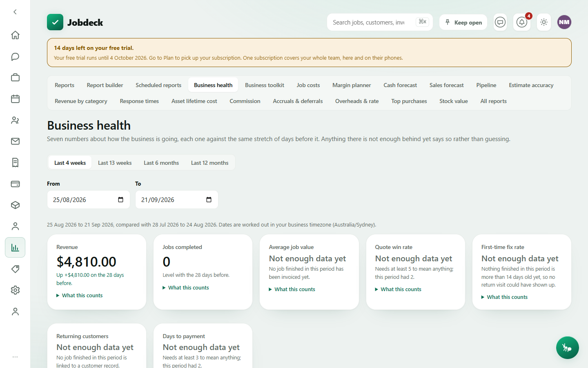588x368 pixels.
Task: Open the box icon in the sidebar
Action: click(x=15, y=205)
